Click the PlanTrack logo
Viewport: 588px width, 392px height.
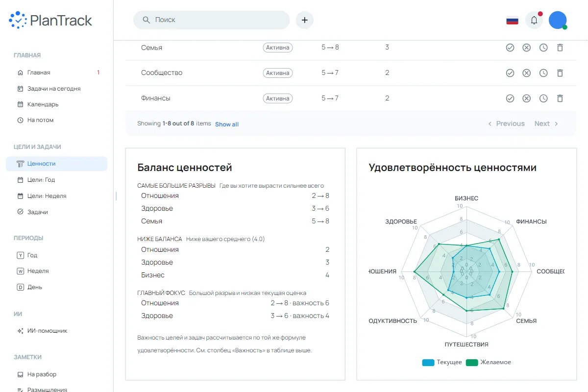(50, 20)
